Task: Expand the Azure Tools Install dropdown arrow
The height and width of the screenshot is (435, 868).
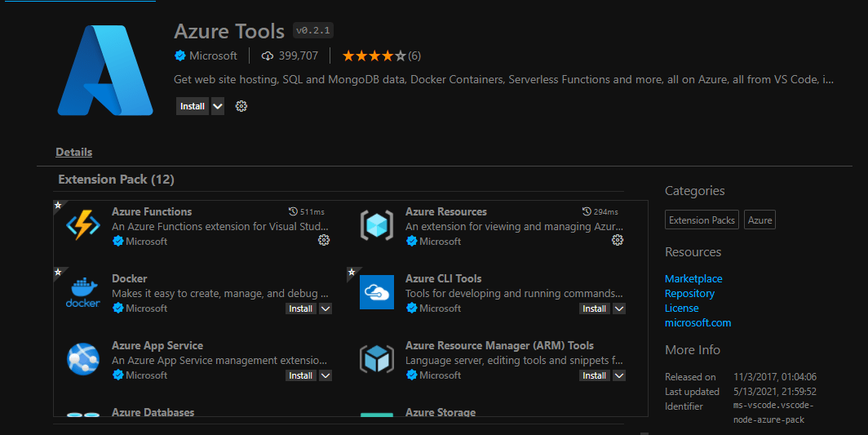Action: [218, 106]
